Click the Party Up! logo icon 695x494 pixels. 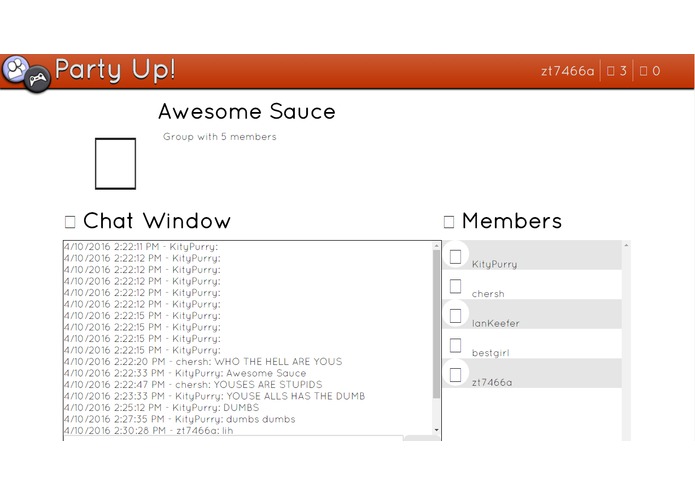26,74
